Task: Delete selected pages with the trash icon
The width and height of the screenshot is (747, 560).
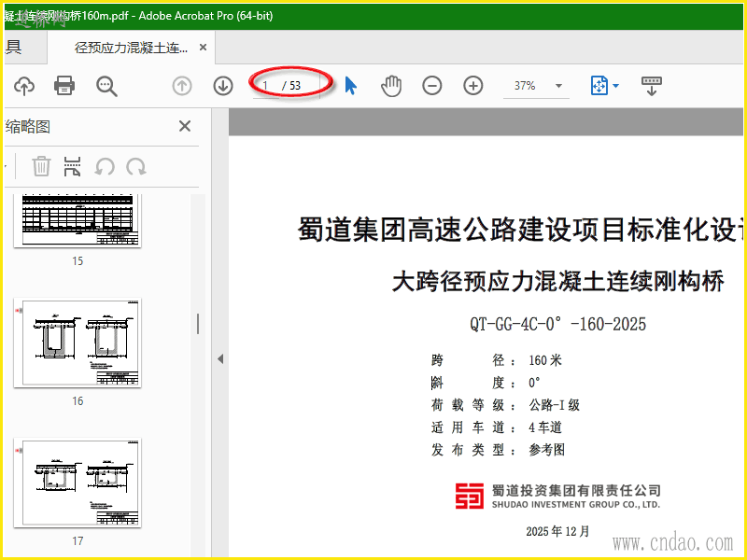Action: pos(41,167)
